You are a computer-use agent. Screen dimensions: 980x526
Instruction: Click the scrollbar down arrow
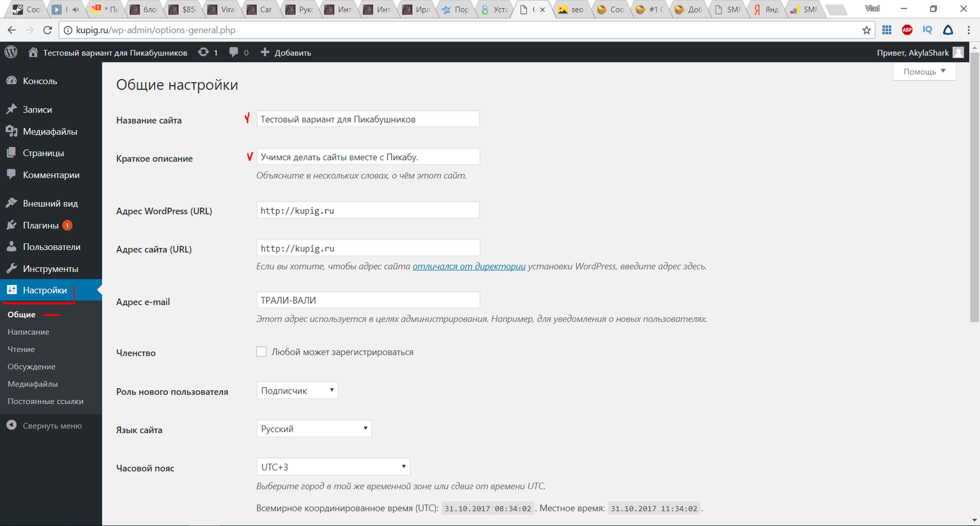[x=974, y=520]
